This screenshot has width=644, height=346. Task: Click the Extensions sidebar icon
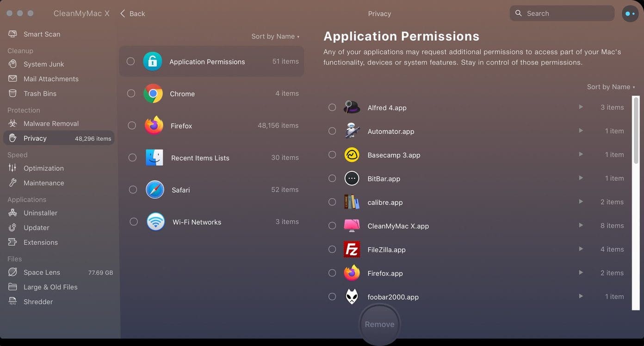(x=13, y=242)
